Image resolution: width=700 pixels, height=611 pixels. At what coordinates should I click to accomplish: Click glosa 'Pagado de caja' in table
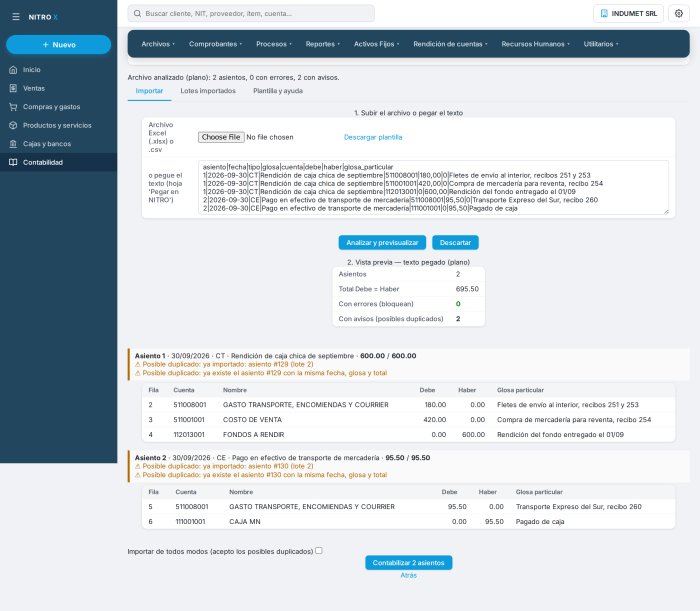540,522
